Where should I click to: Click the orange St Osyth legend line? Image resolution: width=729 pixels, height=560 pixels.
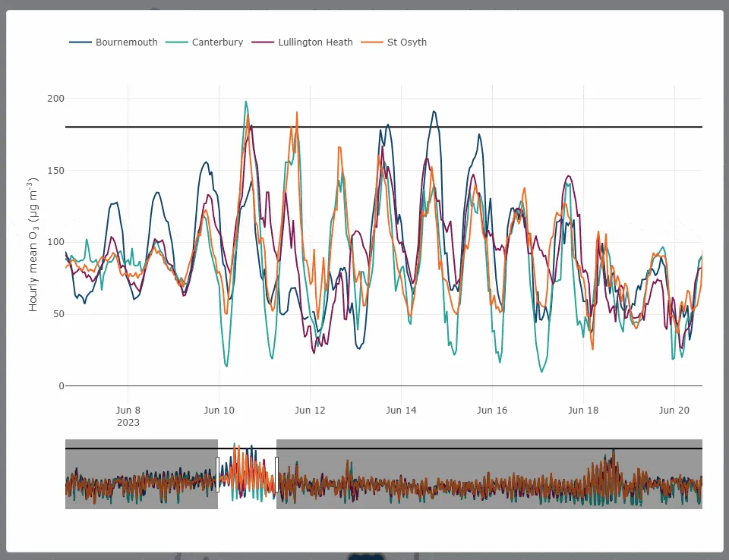click(x=372, y=42)
